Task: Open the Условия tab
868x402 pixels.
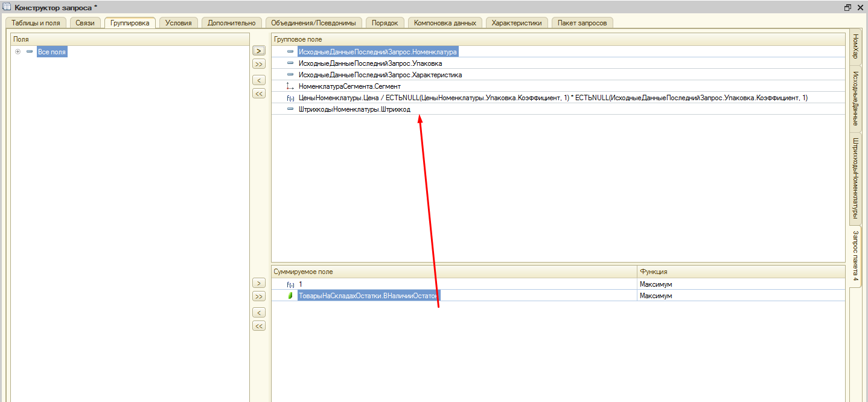Action: 179,22
